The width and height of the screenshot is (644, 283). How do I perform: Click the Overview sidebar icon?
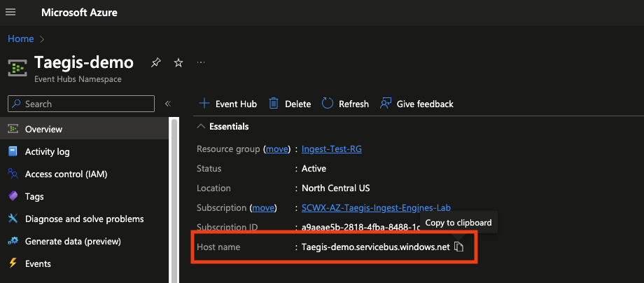13,129
